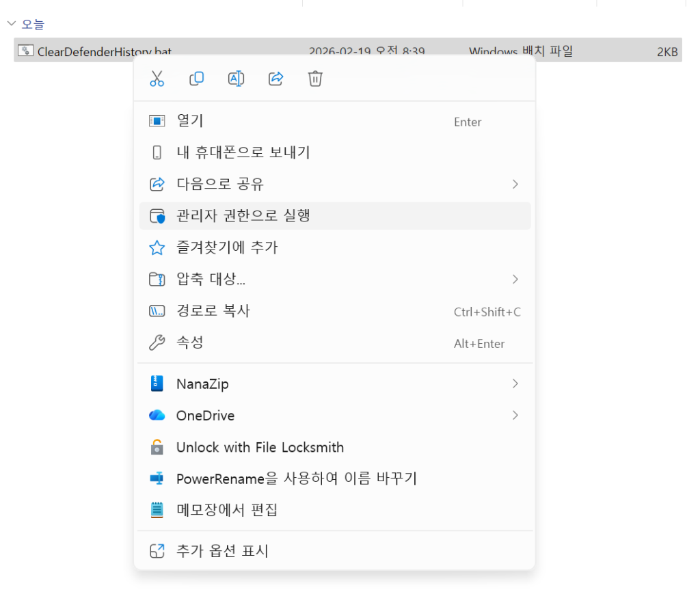Click the 메모장에서 편집 notepad icon
The height and width of the screenshot is (594, 700).
coord(157,510)
